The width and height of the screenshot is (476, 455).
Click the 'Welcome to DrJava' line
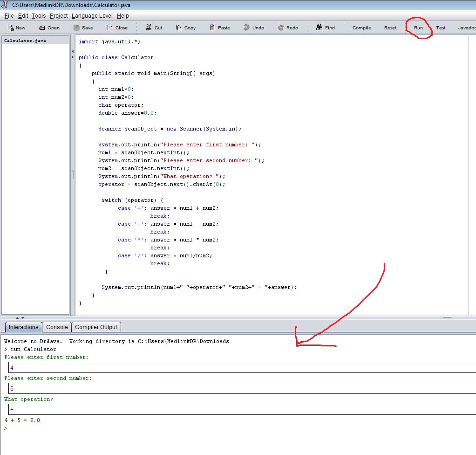pyautogui.click(x=116, y=341)
